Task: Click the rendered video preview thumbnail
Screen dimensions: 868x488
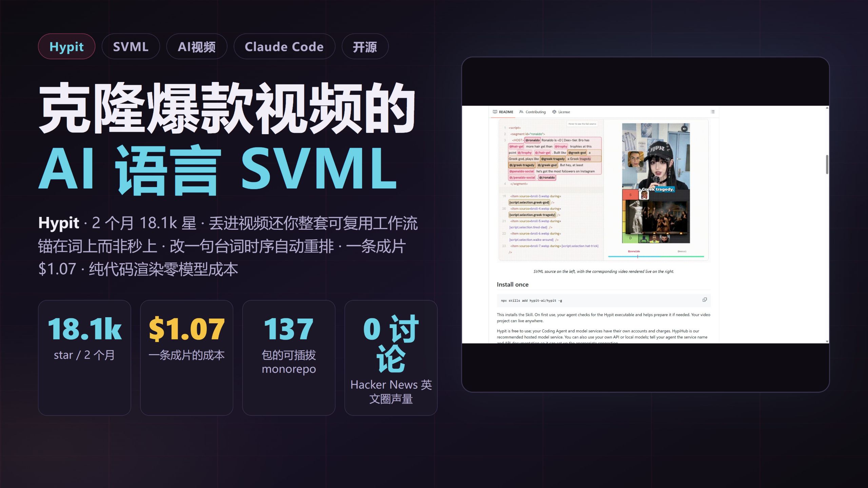Action: coord(656,183)
